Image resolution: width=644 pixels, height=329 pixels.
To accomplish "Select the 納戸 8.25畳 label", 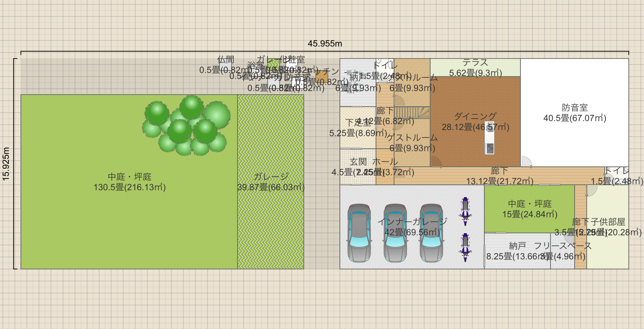I will click(x=517, y=251).
